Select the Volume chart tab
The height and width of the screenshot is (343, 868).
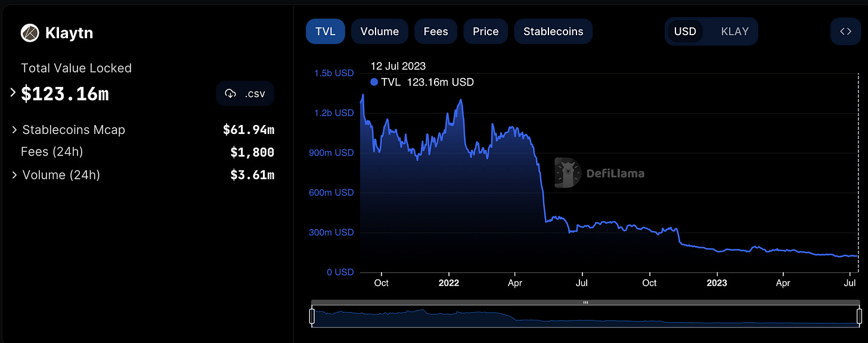(x=380, y=32)
